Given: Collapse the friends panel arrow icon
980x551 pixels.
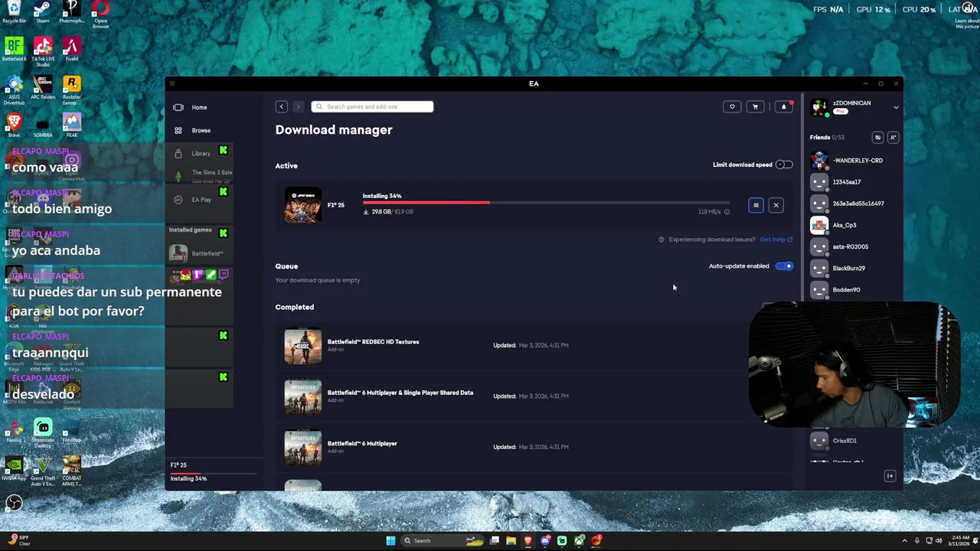Looking at the screenshot, I should 890,476.
